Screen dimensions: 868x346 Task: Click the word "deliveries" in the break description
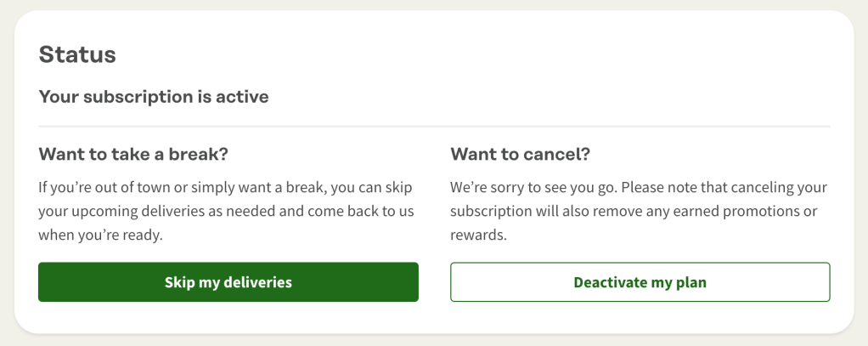point(164,211)
